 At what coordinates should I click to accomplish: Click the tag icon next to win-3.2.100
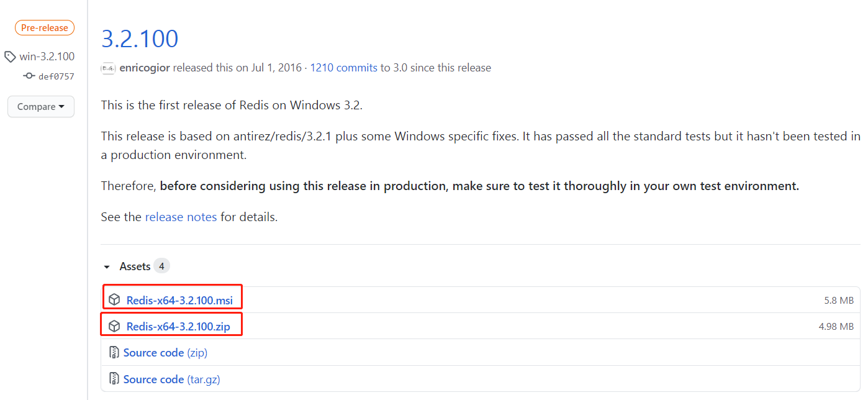tap(10, 57)
